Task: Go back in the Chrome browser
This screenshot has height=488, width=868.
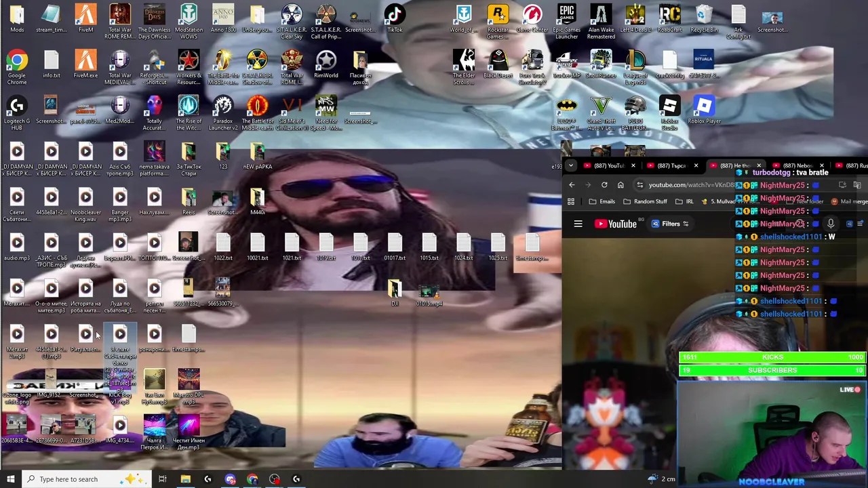Action: point(572,185)
